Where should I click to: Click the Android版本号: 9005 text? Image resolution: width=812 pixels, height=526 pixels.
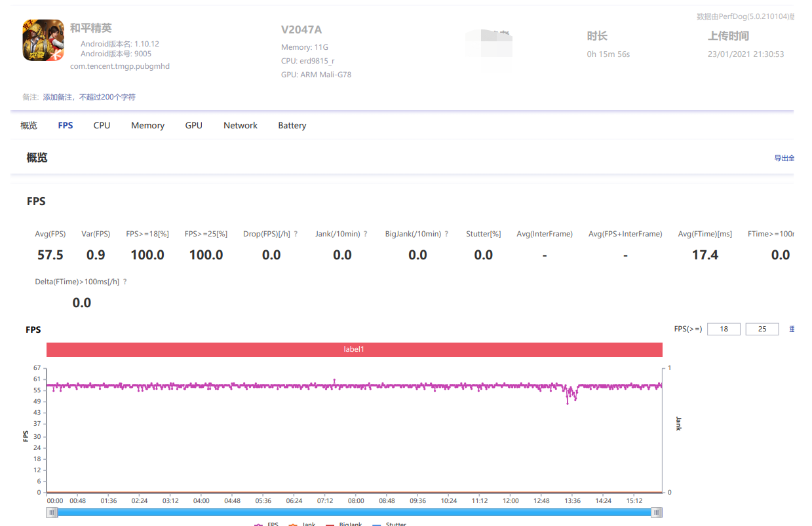pos(116,54)
